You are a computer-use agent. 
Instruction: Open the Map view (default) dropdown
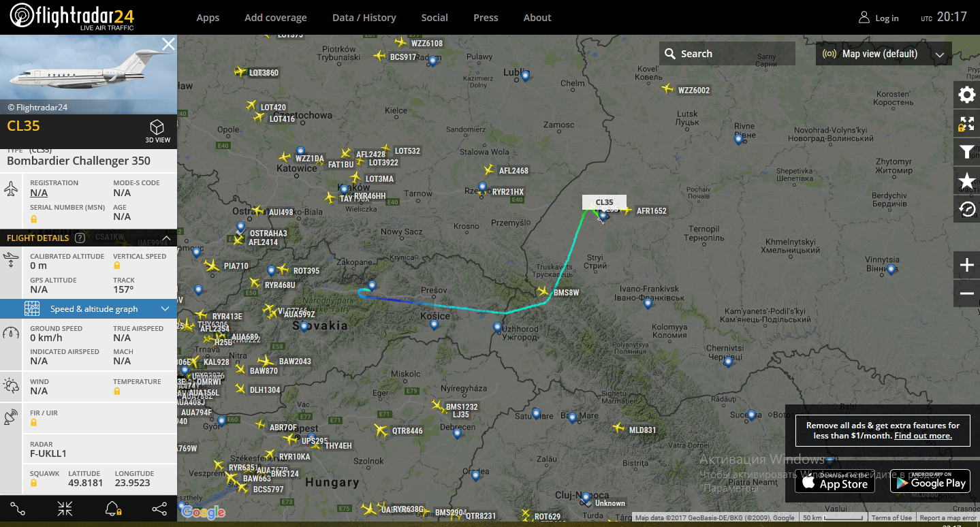coord(884,54)
